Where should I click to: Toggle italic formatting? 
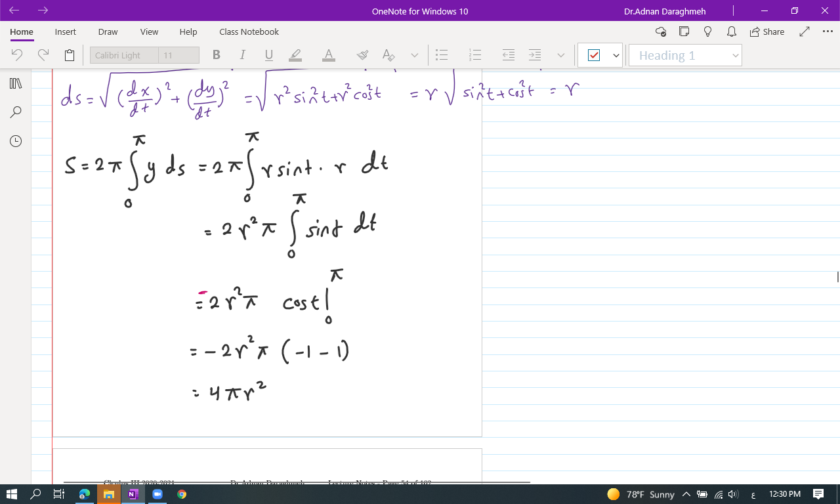[242, 55]
